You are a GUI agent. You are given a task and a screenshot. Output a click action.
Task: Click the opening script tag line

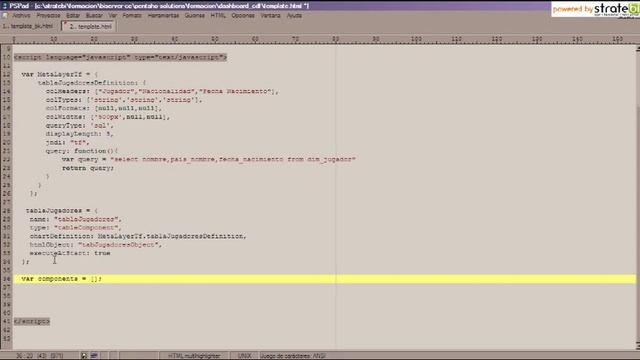(120, 57)
